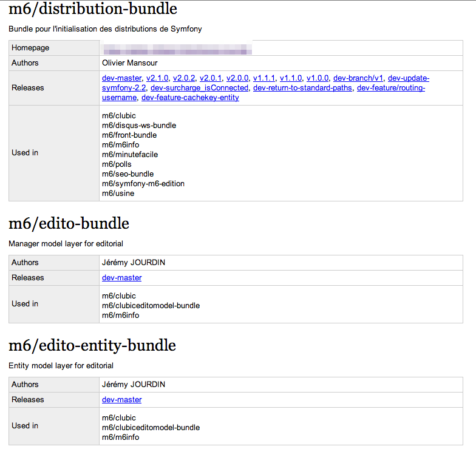
Task: Click Used in label of distribution-bundle table
Action: pyautogui.click(x=25, y=153)
